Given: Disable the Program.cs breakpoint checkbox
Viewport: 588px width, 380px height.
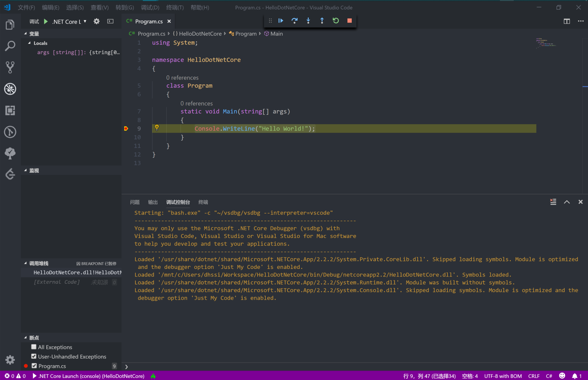Looking at the screenshot, I should (x=34, y=366).
